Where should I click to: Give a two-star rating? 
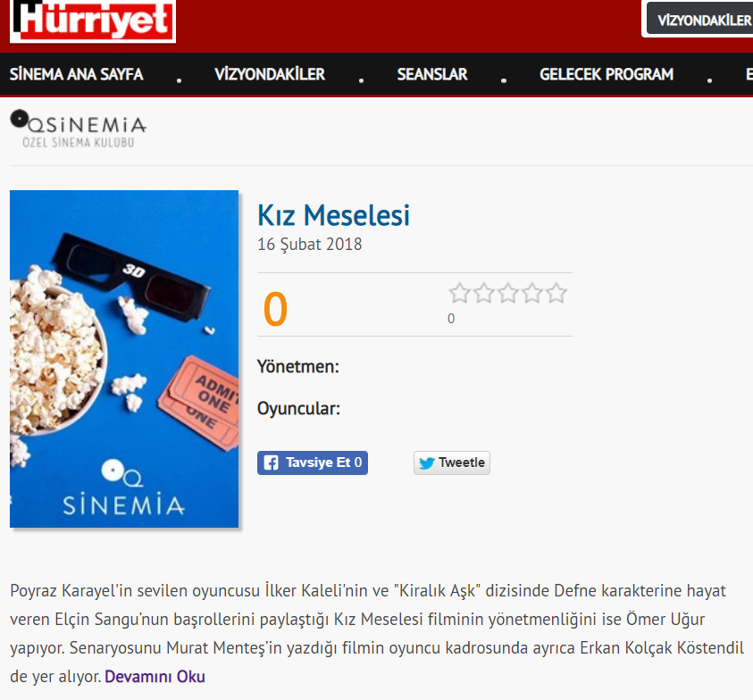coord(483,293)
